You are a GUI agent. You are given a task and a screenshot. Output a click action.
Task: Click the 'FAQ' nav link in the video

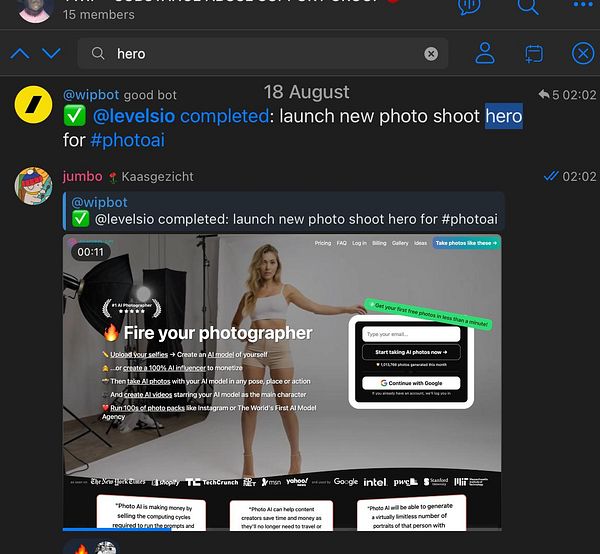click(341, 243)
